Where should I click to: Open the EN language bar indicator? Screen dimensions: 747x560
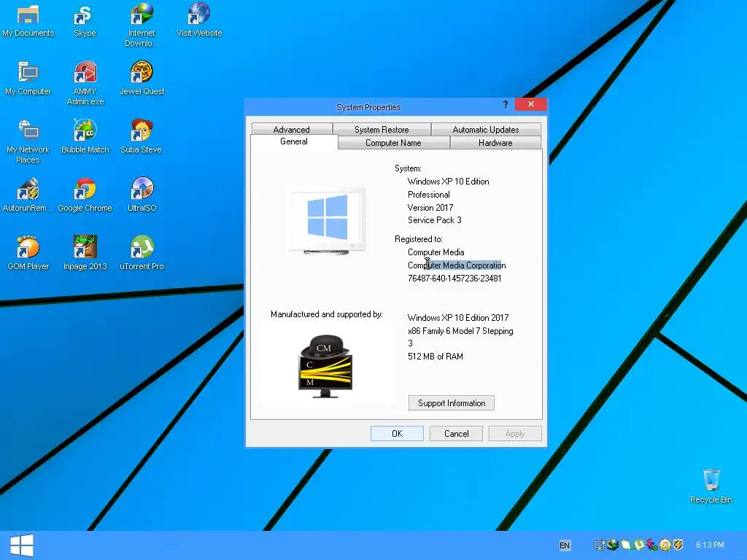tap(565, 545)
